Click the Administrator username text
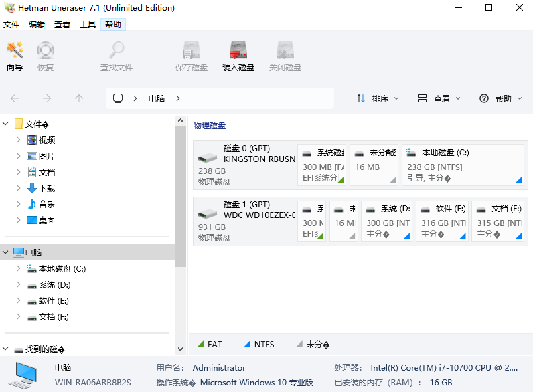This screenshot has width=533, height=392. [219, 367]
